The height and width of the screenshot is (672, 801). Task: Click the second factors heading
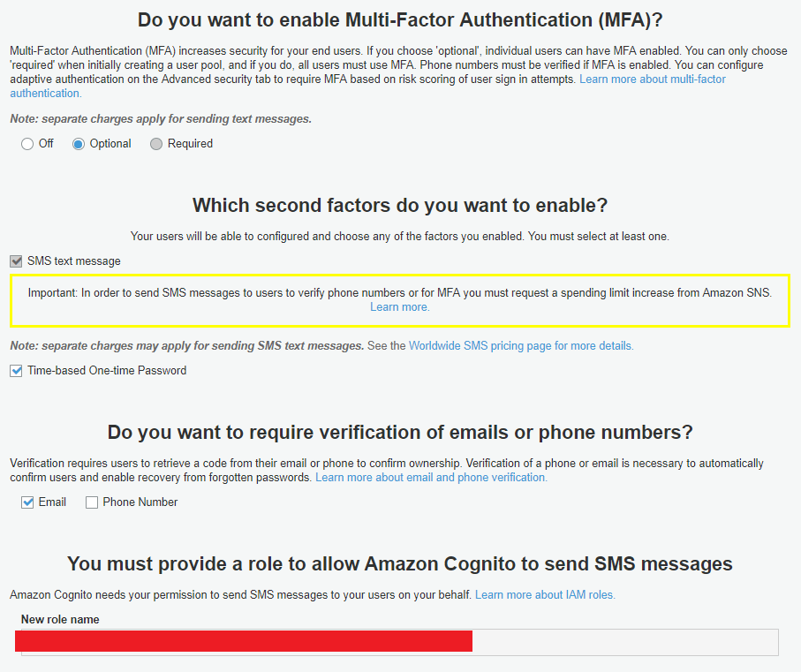pos(400,205)
